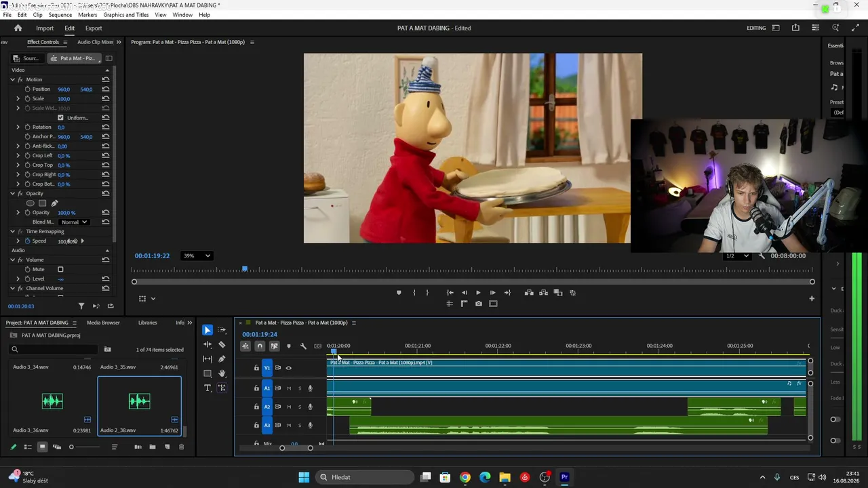Toggle Snap in Timeline magnet button
The image size is (868, 488).
tap(260, 346)
